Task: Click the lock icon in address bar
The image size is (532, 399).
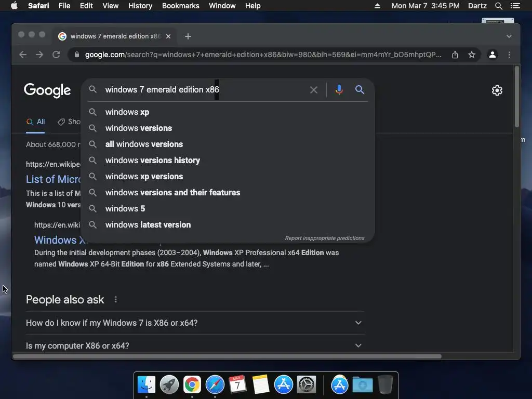Action: click(x=77, y=55)
